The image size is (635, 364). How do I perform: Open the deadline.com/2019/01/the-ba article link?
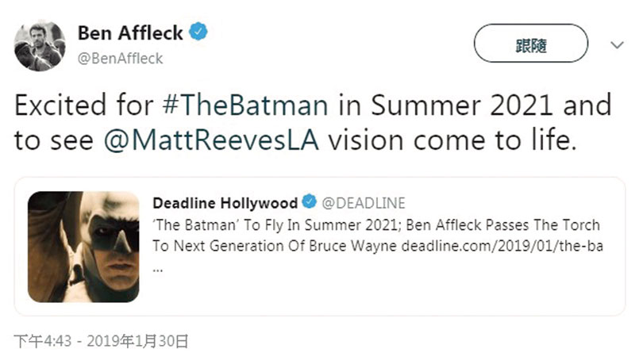(502, 246)
